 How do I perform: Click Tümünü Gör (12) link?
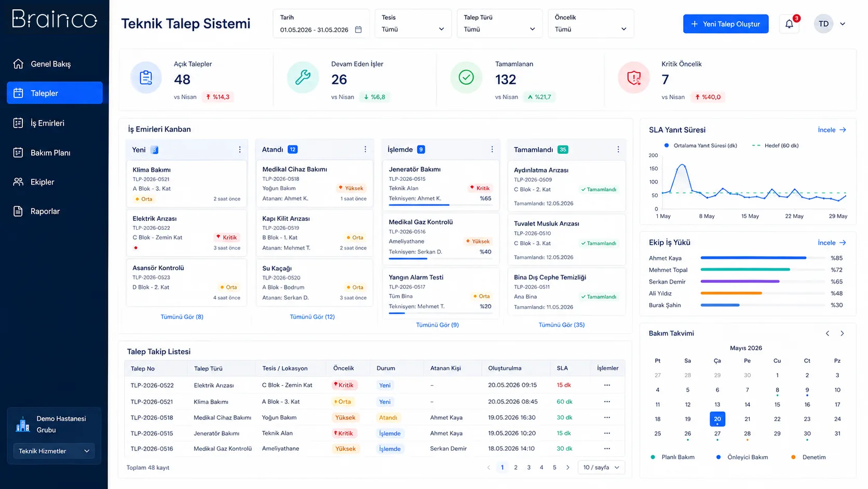[312, 316]
